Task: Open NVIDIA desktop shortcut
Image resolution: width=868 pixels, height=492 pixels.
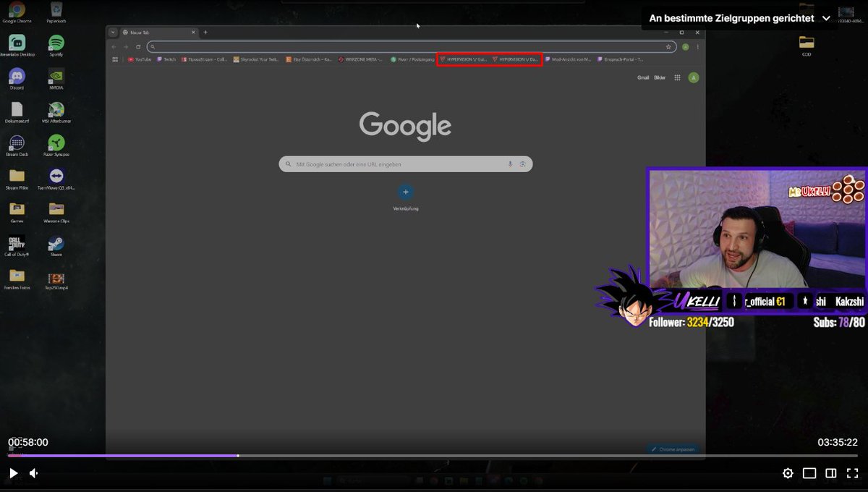Action: click(x=56, y=80)
